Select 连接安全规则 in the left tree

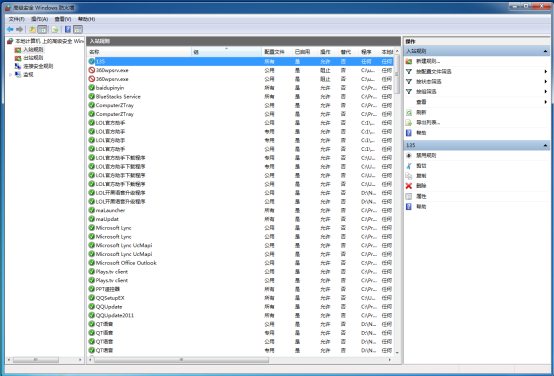[38, 66]
